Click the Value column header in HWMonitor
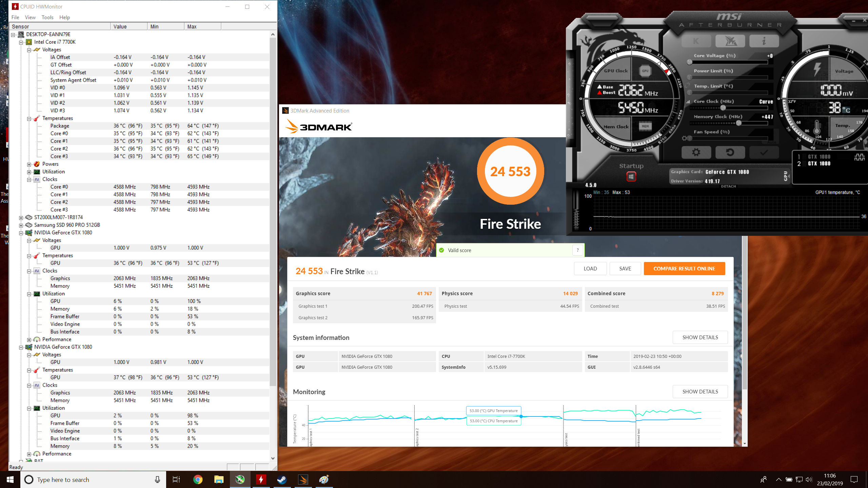Viewport: 868px width, 488px height. (x=129, y=26)
